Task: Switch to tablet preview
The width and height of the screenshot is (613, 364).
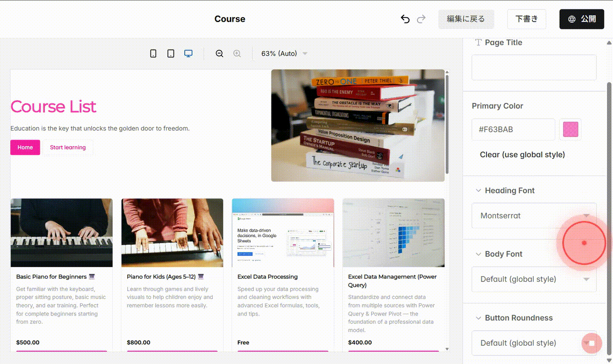Action: click(x=171, y=54)
